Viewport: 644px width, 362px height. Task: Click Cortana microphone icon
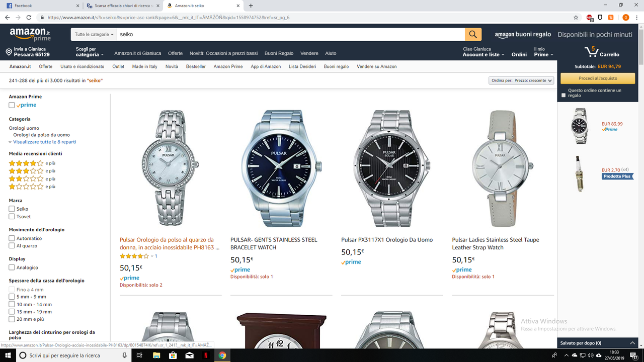click(x=124, y=355)
